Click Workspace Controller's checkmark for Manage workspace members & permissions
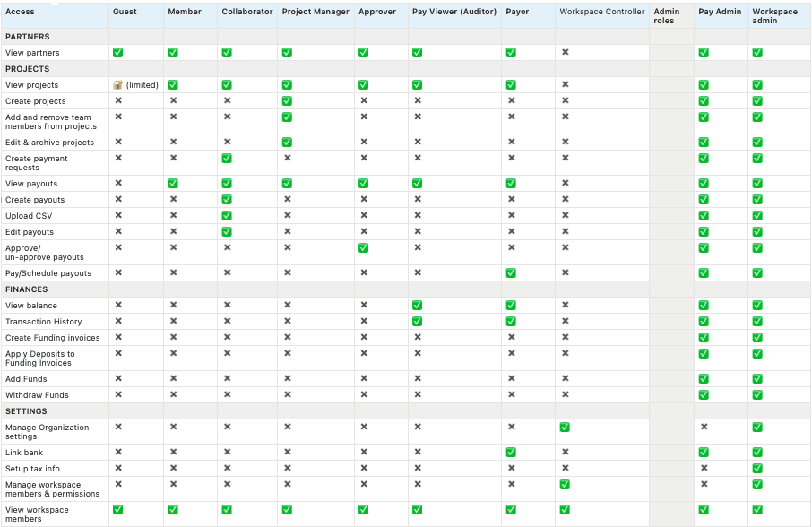This screenshot has height=527, width=812. click(x=565, y=485)
